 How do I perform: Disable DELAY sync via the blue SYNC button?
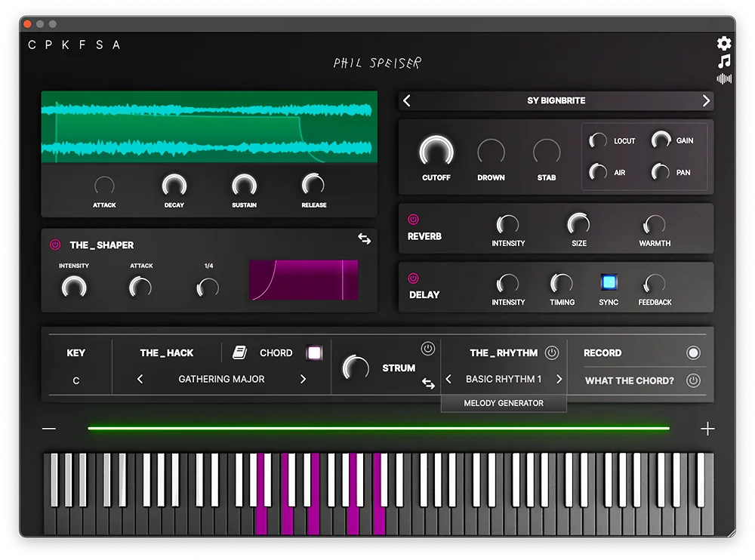coord(609,283)
